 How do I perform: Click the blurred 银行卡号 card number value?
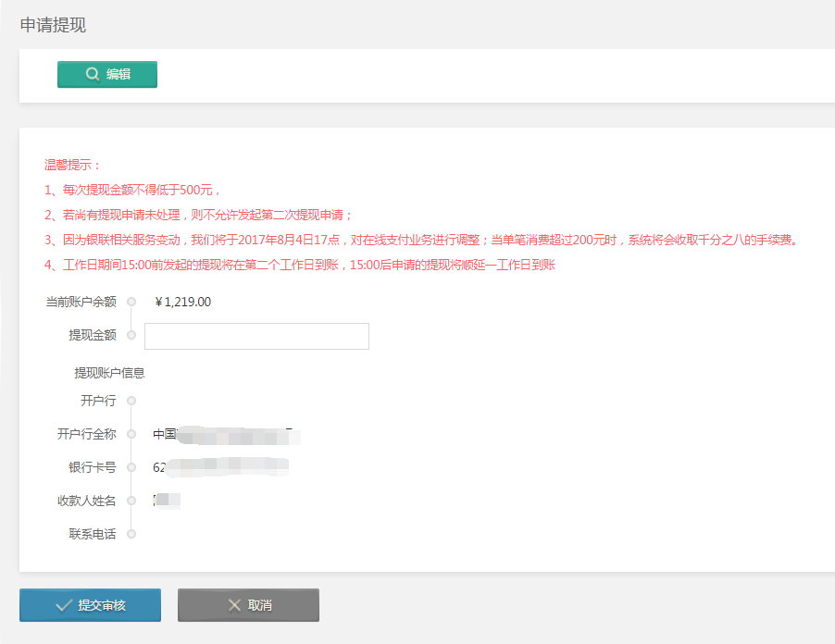coord(220,467)
